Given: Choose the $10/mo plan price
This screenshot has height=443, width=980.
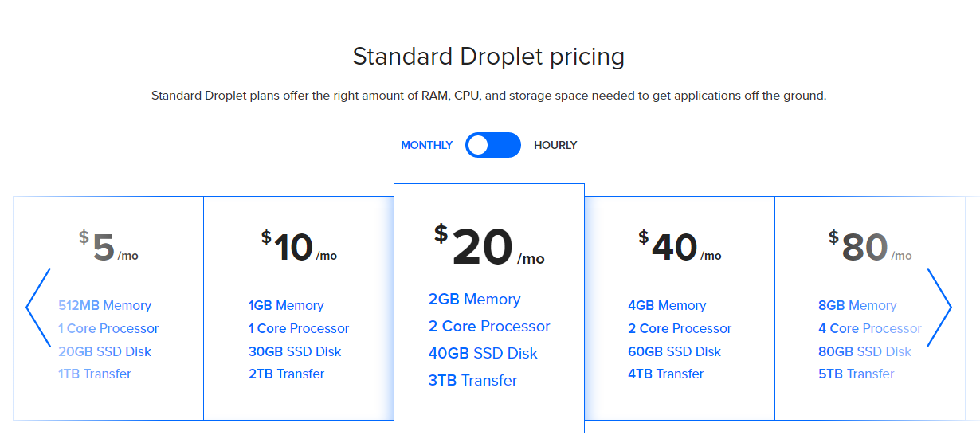Looking at the screenshot, I should (298, 248).
